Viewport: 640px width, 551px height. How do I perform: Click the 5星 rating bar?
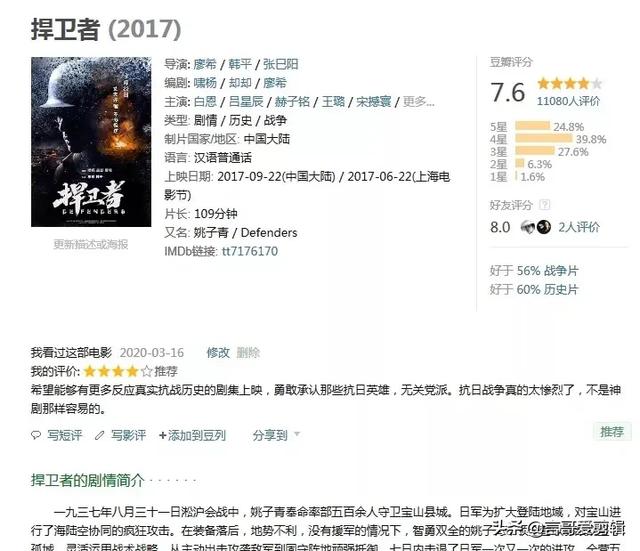pos(533,125)
